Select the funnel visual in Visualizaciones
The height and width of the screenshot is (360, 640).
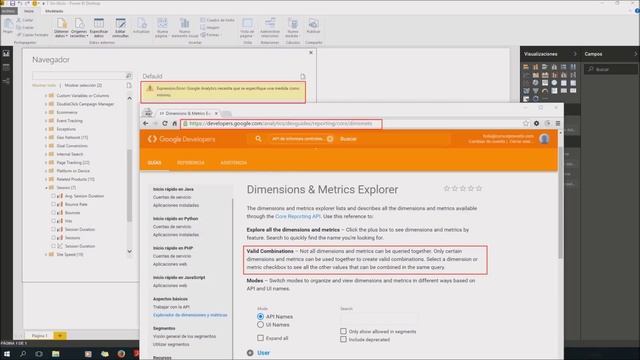click(536, 91)
